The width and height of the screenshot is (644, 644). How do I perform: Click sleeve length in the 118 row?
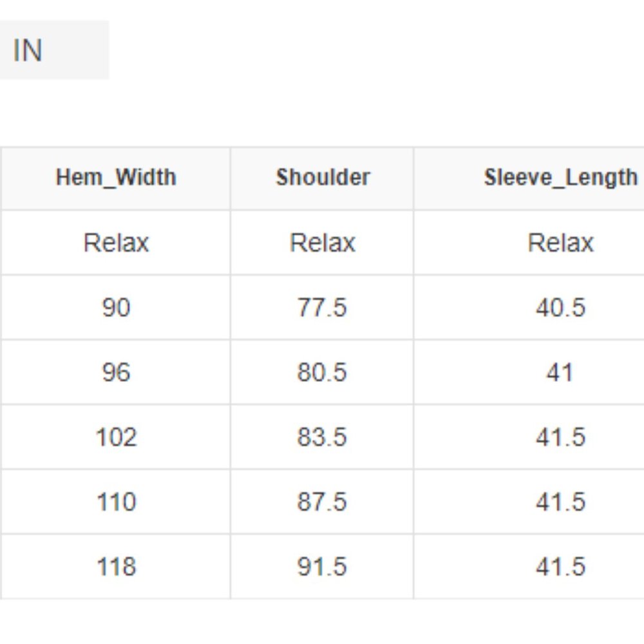point(561,566)
